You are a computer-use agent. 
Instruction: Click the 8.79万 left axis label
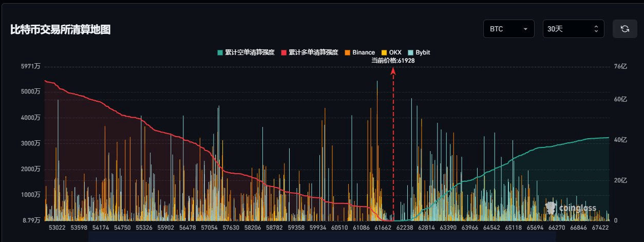coord(30,220)
